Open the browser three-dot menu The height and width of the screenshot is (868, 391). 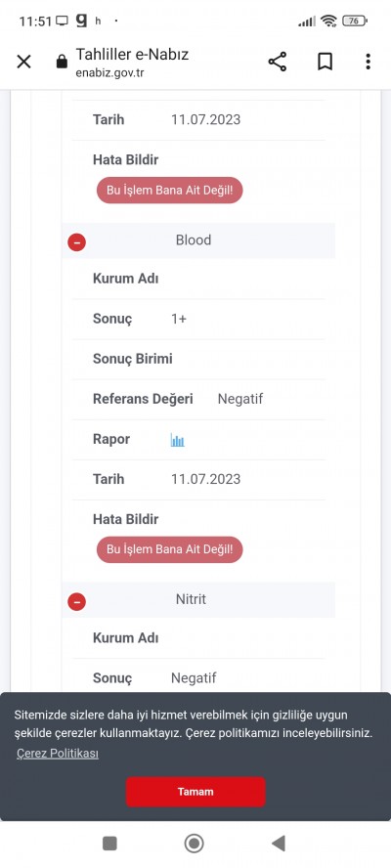coord(368,62)
